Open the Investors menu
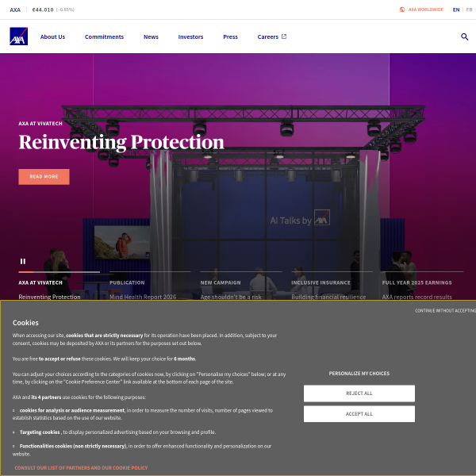 pos(190,36)
